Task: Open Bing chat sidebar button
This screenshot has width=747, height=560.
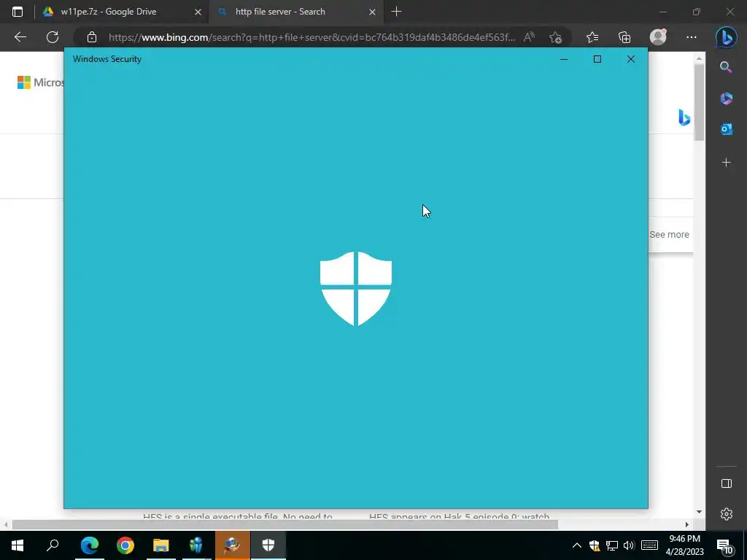Action: (x=726, y=37)
